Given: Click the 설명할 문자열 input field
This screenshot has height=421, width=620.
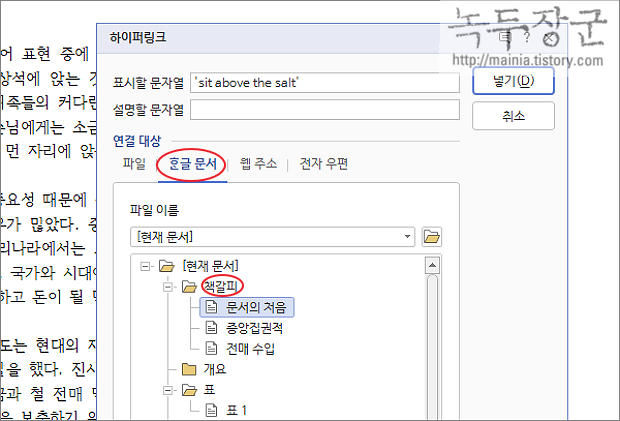Looking at the screenshot, I should tap(325, 109).
